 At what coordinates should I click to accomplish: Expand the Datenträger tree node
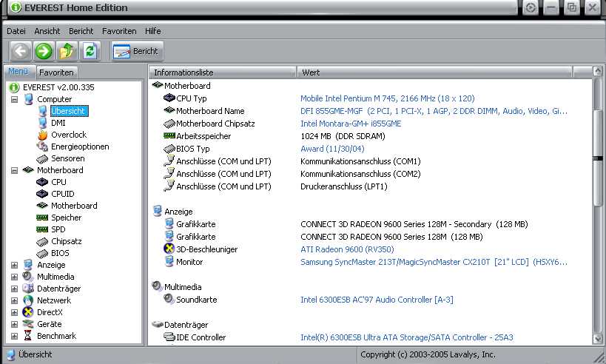pos(14,289)
